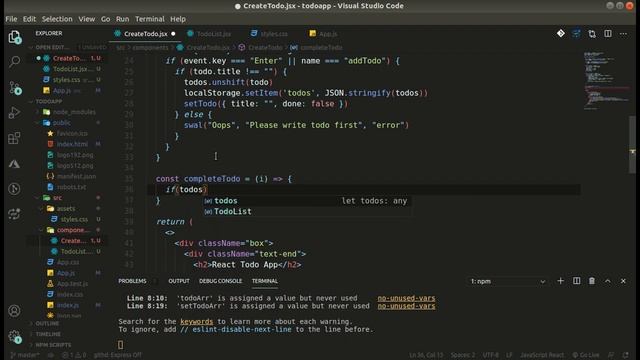This screenshot has width=640, height=360.
Task: Open the Extensions view
Action: point(15,138)
